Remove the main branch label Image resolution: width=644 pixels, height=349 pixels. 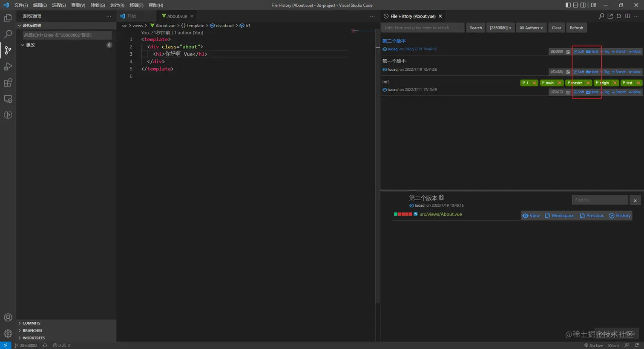pos(559,83)
